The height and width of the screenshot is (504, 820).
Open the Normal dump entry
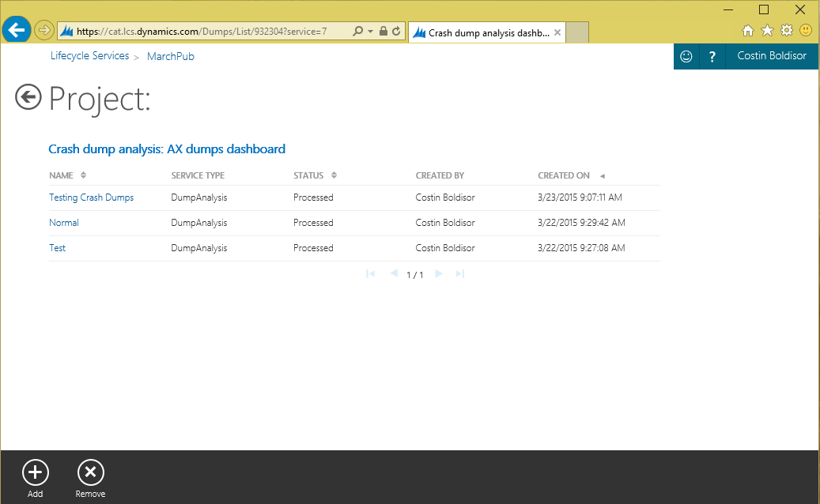click(x=64, y=223)
